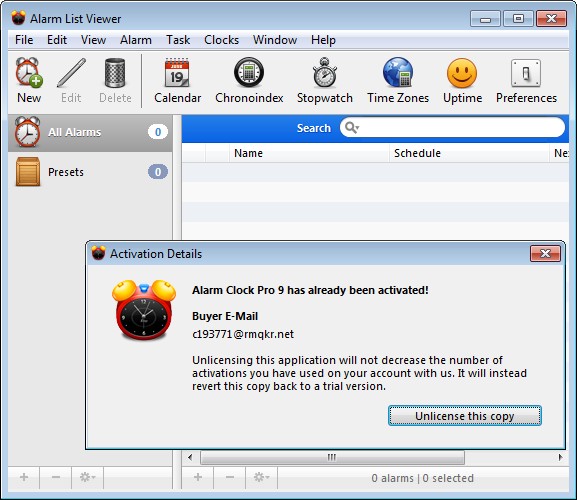Click the horizontal scrollbar thumb
The height and width of the screenshot is (500, 577).
332,457
